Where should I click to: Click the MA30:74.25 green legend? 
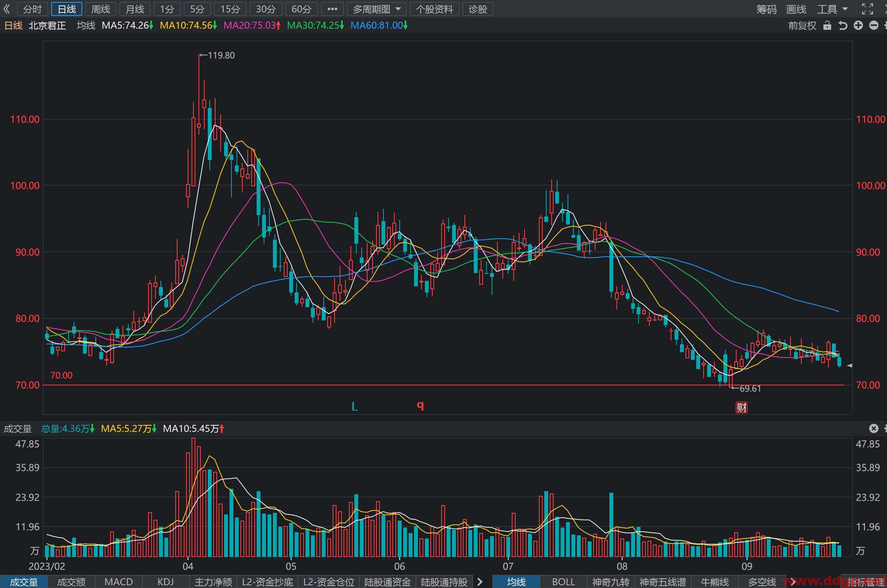(316, 26)
